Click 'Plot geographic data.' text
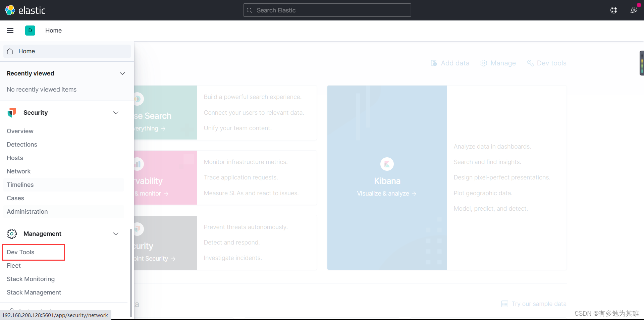This screenshot has height=320, width=644. pos(483,193)
